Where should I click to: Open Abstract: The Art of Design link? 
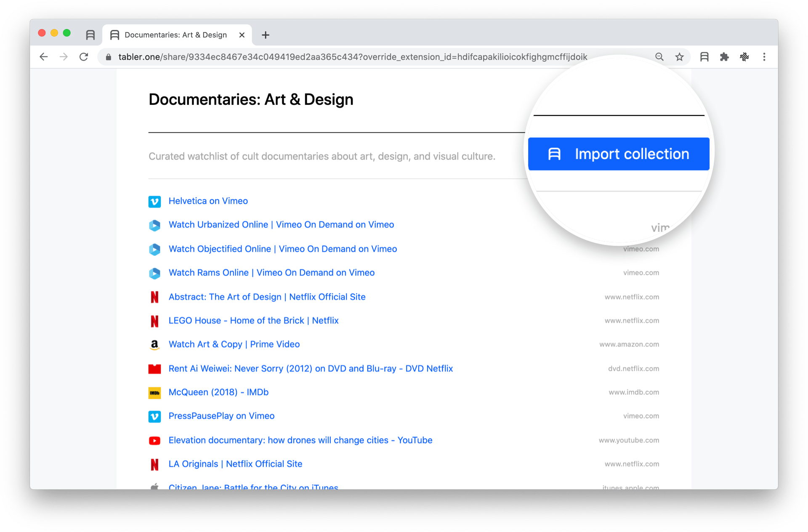coord(267,297)
